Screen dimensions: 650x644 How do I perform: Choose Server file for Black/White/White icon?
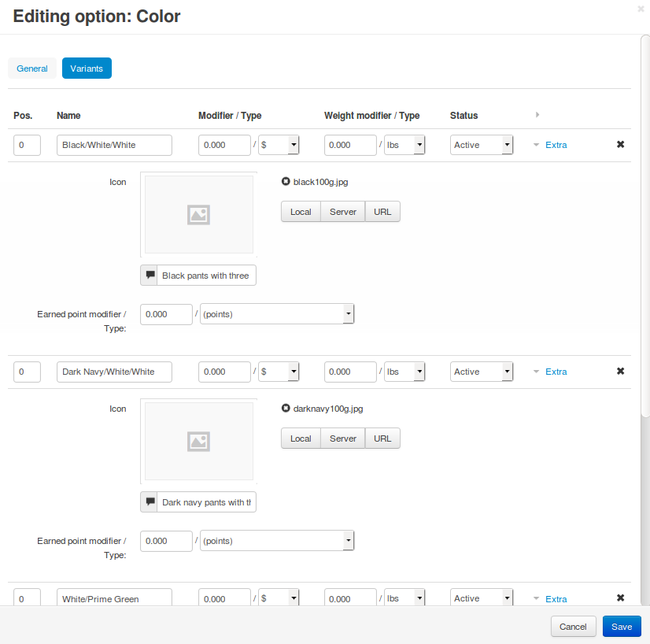click(343, 212)
